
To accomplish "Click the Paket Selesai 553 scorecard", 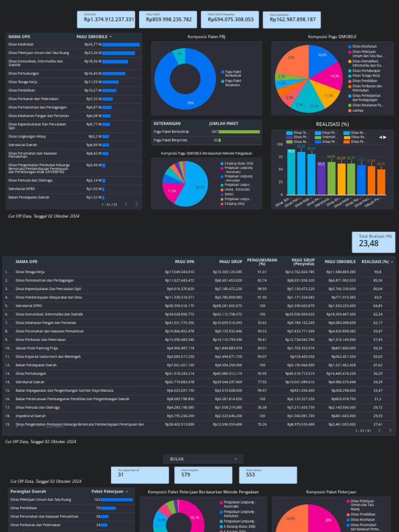I will tap(268, 475).
